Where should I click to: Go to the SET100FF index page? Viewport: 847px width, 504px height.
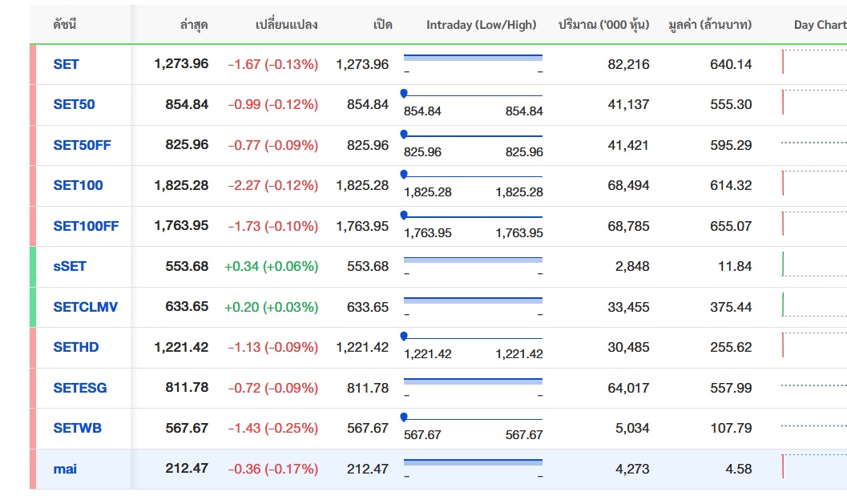coord(86,226)
